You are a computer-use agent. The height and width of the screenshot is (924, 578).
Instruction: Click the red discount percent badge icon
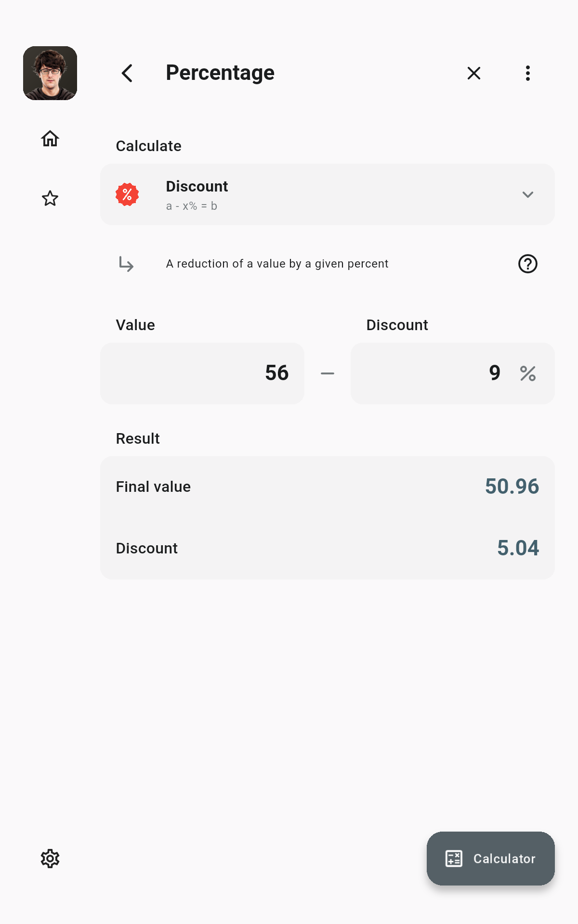[x=127, y=194]
